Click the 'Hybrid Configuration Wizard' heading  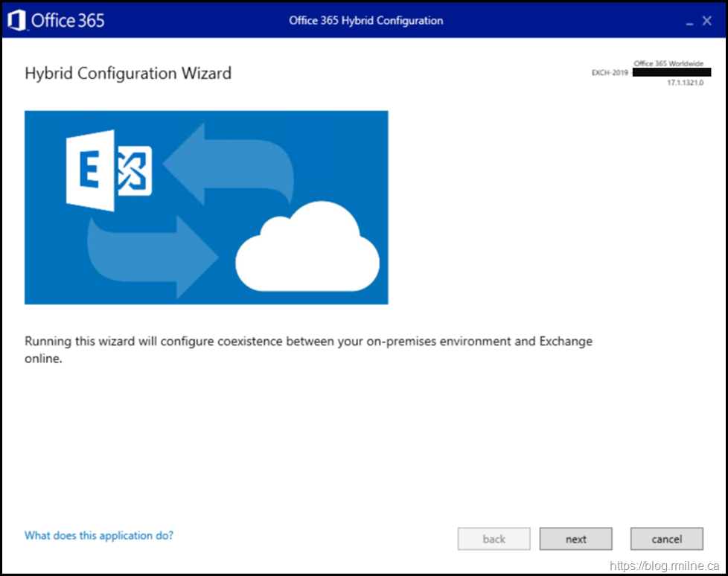[x=128, y=73]
